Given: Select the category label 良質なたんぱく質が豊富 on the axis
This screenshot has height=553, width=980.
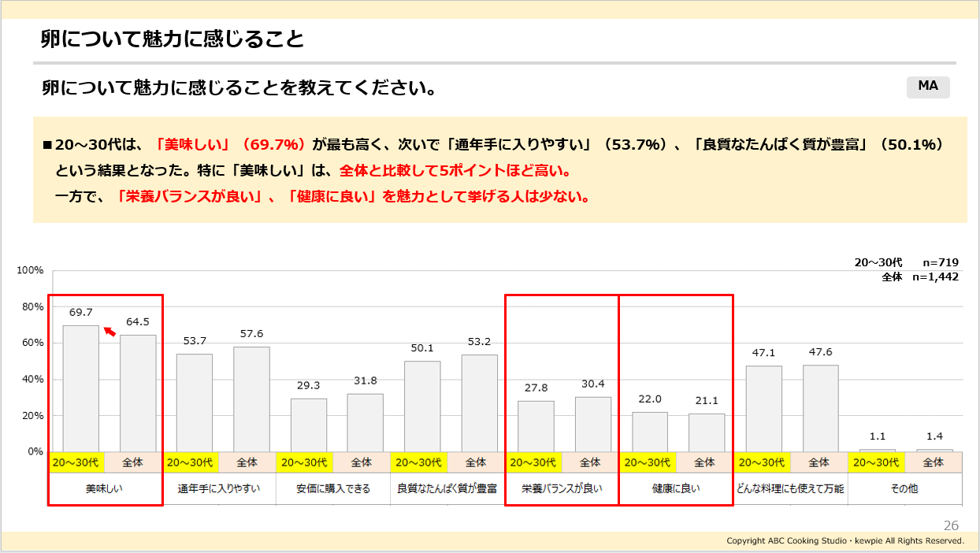Looking at the screenshot, I should (447, 488).
